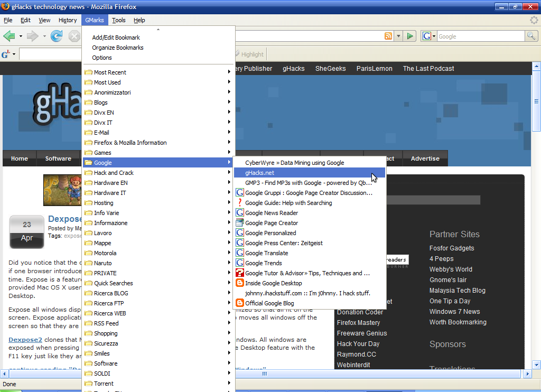The height and width of the screenshot is (392, 541).
Task: Open the Hosting bookmark folder
Action: 158,202
